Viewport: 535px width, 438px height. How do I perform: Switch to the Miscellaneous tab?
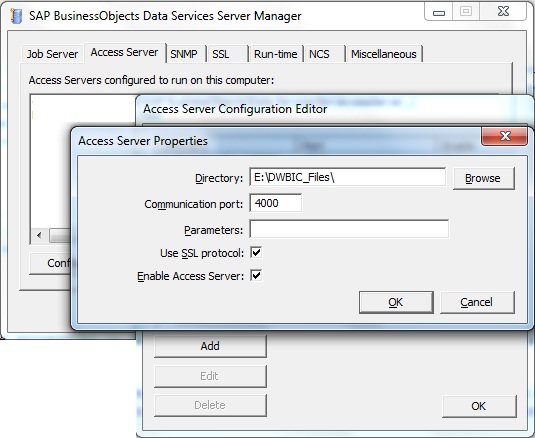tap(384, 54)
